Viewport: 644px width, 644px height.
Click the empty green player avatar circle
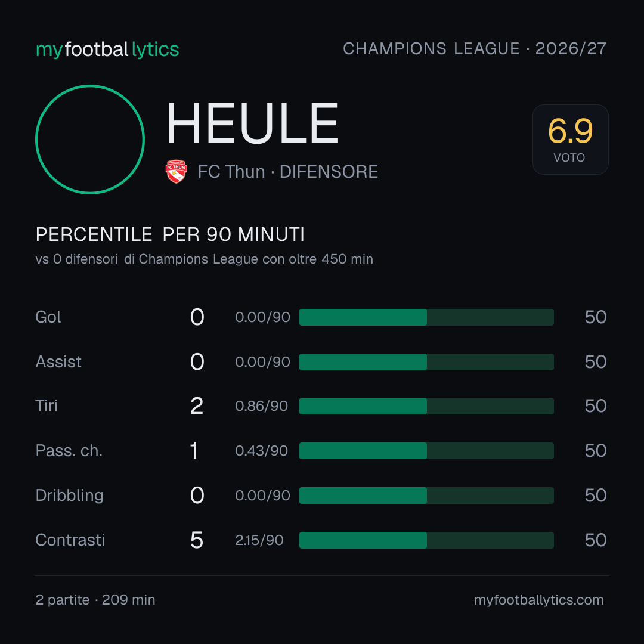pyautogui.click(x=90, y=140)
